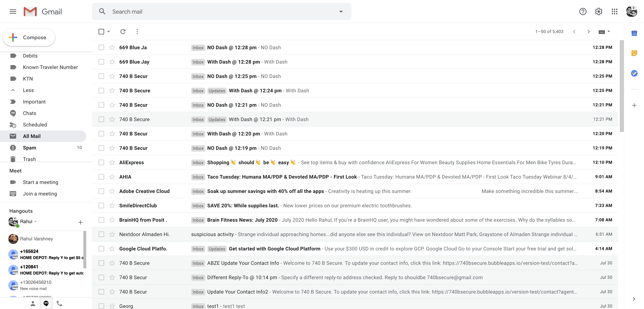Click the main menu hamburger icon
The image size is (644, 309).
pos(13,11)
